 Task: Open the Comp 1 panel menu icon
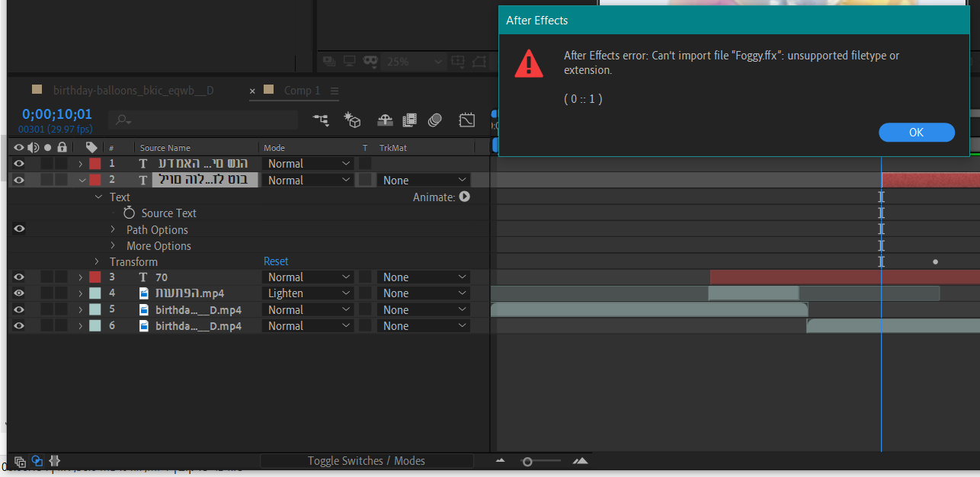(334, 91)
